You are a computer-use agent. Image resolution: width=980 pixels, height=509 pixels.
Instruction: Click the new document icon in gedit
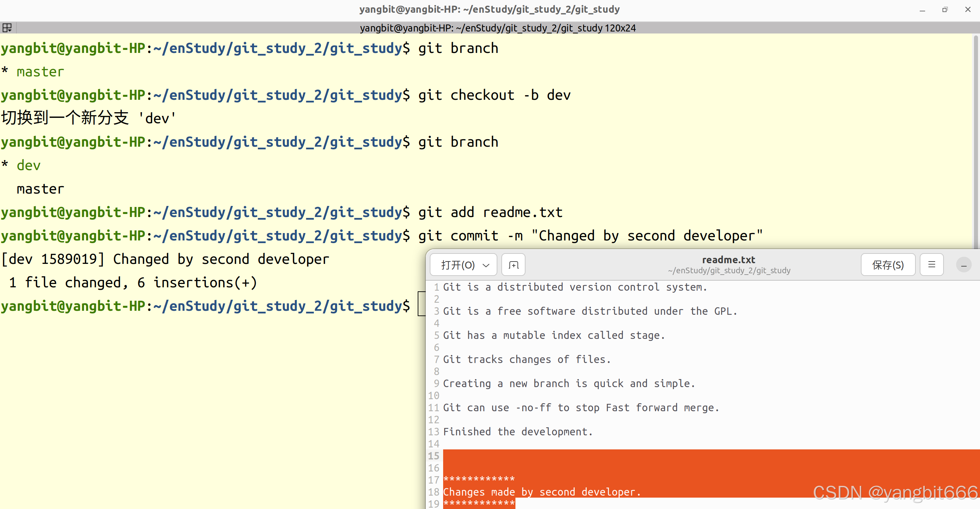pos(513,265)
